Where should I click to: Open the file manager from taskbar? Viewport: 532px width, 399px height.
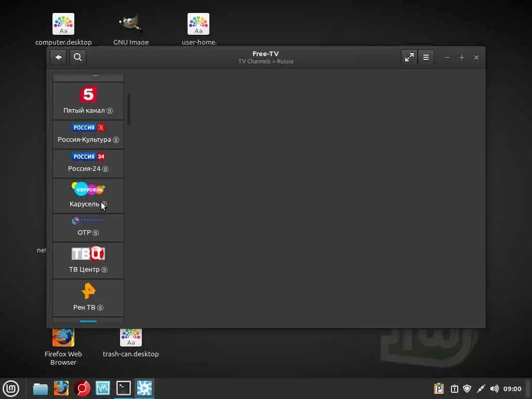41,389
